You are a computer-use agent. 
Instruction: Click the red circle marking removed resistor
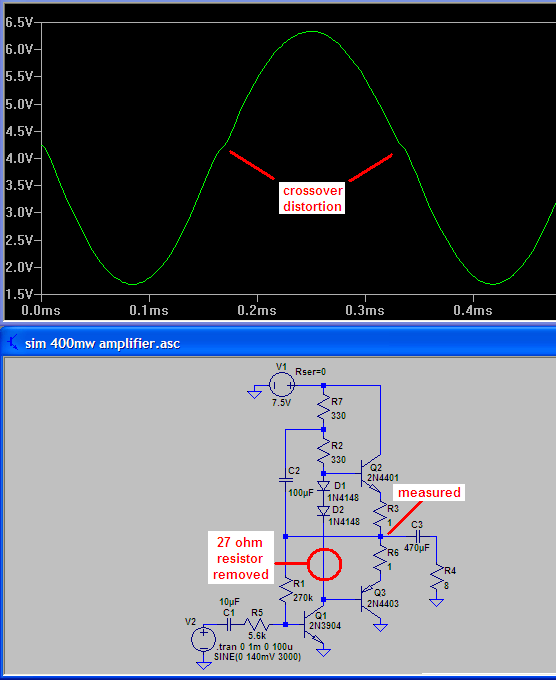pos(324,564)
